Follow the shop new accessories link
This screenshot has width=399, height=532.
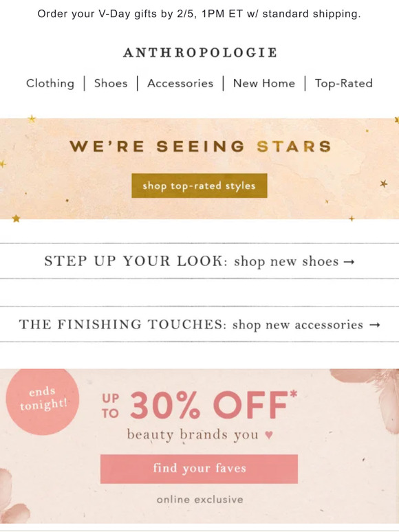[297, 324]
